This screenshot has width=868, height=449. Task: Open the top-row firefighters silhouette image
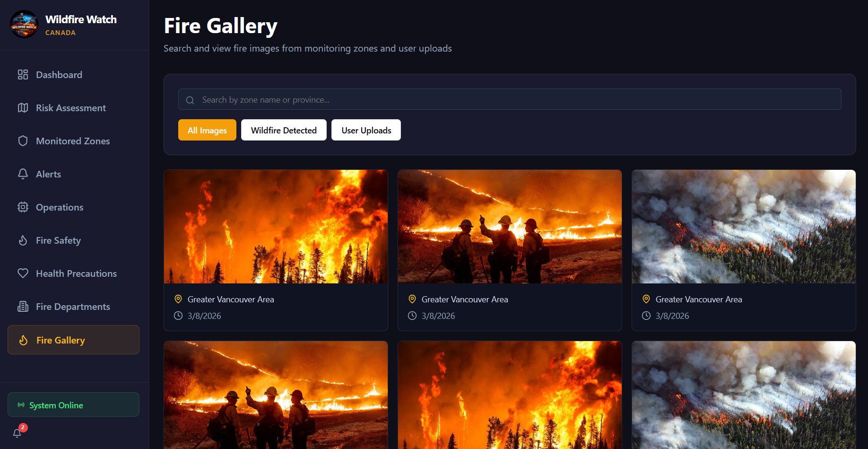[510, 227]
